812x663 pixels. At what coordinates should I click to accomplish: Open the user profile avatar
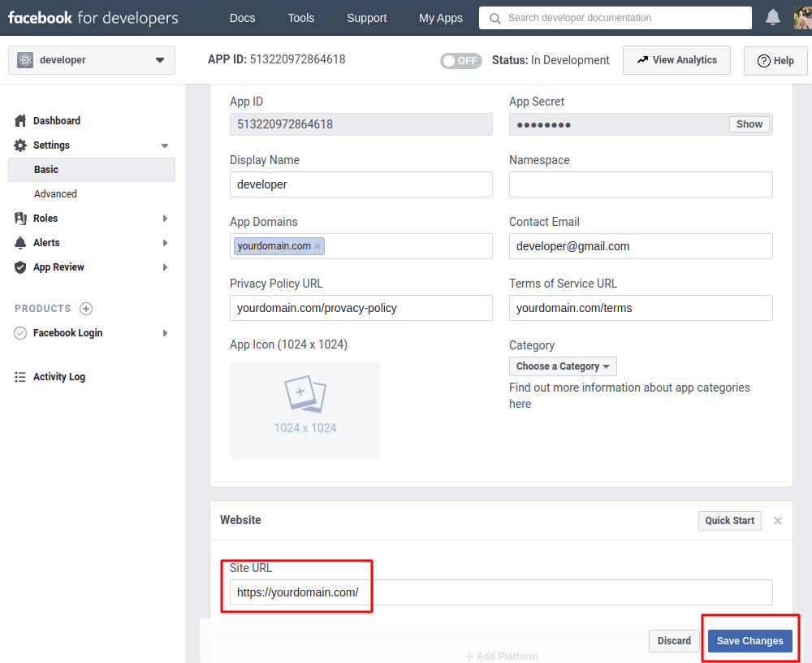tap(803, 18)
